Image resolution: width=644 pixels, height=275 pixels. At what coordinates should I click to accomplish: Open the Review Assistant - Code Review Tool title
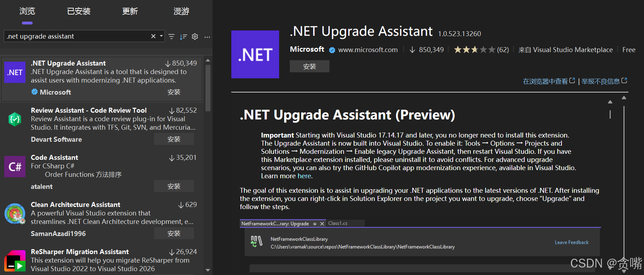coord(89,110)
